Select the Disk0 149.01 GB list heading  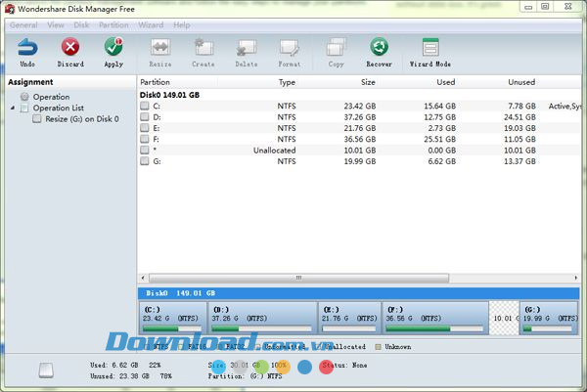(169, 95)
